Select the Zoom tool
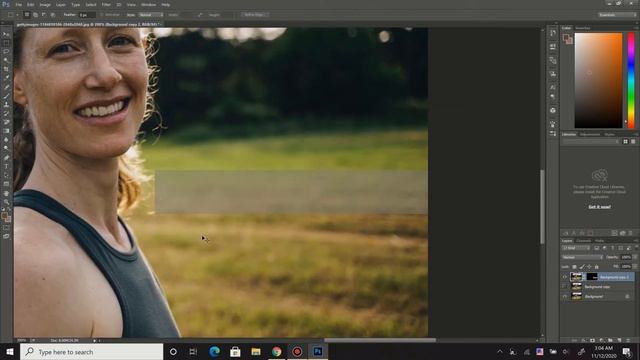Viewport: 640px width, 360px height. 6,202
